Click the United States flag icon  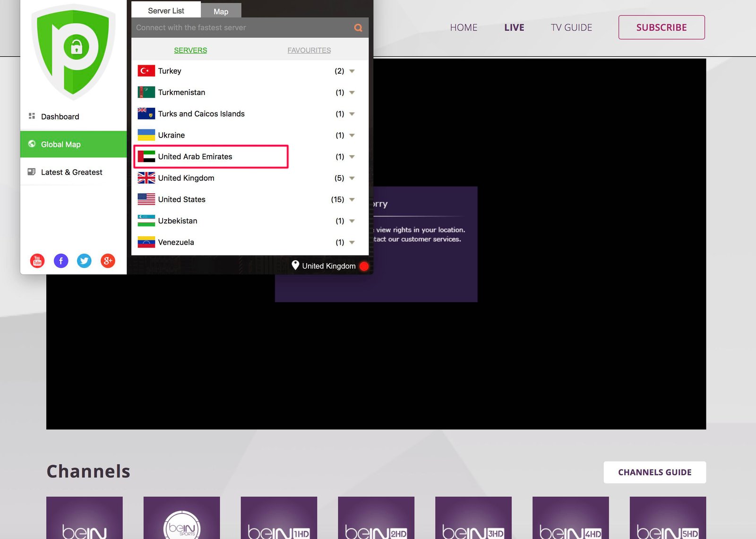click(x=146, y=199)
